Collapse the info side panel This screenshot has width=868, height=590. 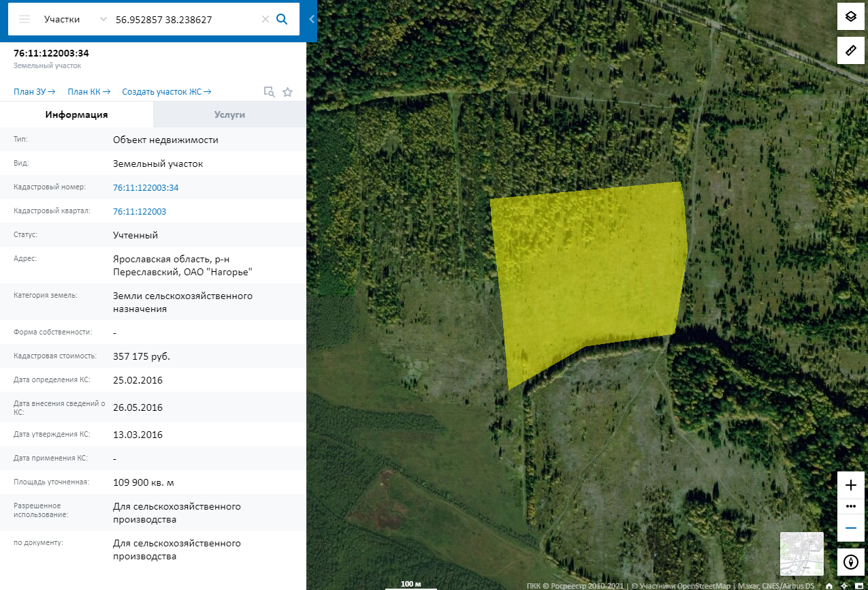tap(312, 19)
